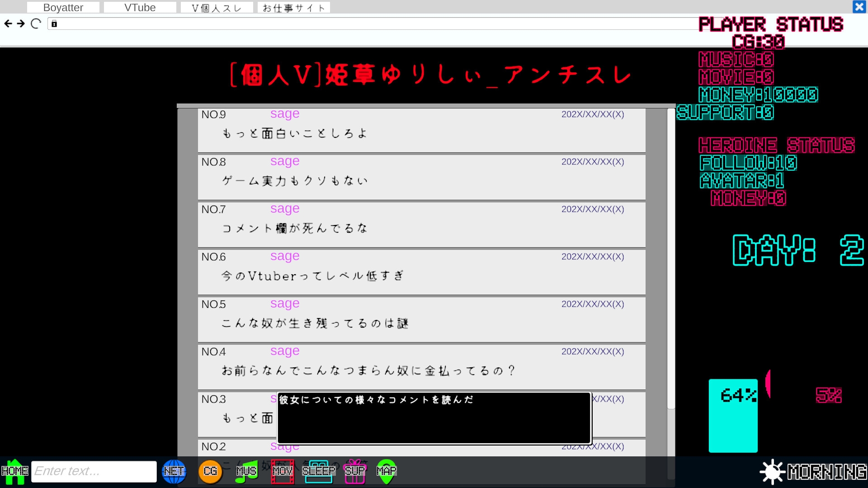Click the browser back arrow

(x=8, y=24)
